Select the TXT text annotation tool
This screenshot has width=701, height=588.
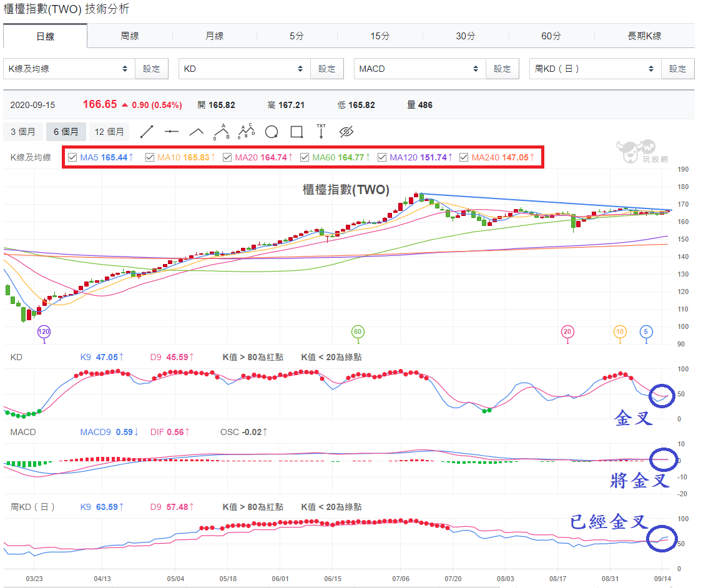point(321,132)
